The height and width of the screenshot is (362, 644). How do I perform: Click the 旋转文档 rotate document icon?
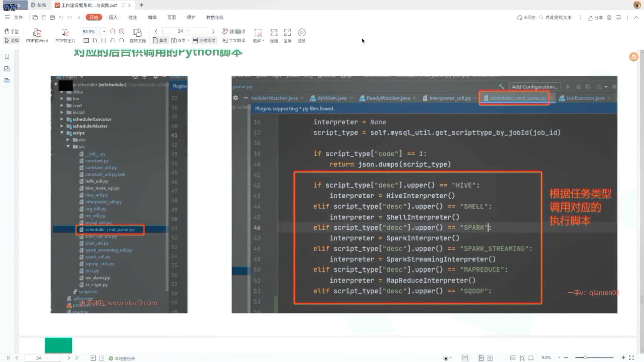click(138, 33)
